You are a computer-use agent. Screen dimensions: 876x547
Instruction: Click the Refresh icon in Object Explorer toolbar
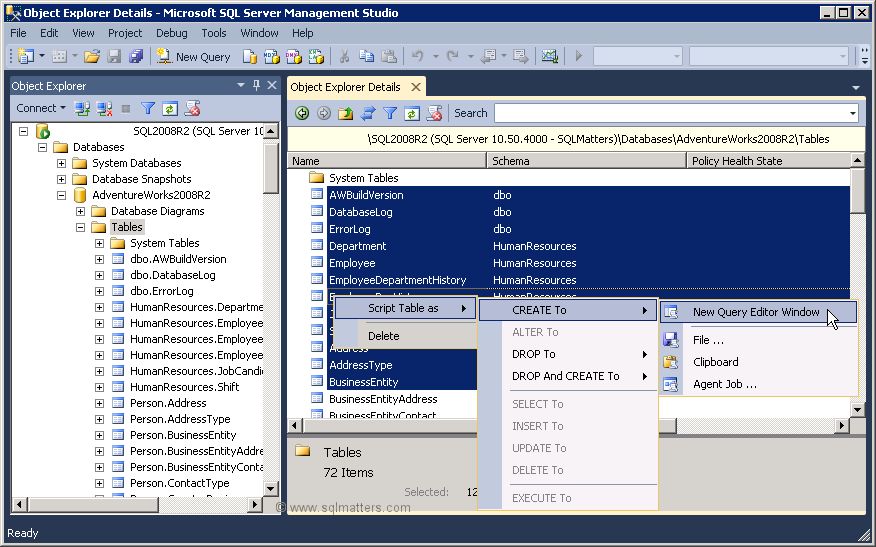point(170,108)
